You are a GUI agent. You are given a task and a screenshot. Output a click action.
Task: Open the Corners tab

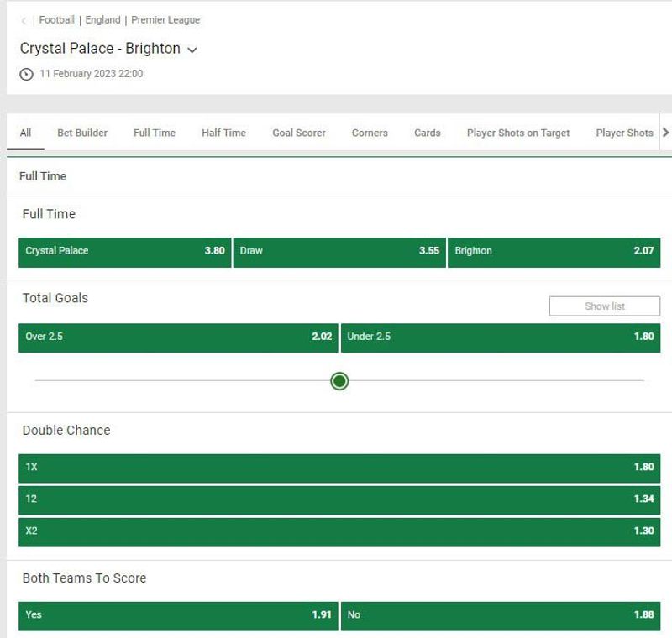370,133
